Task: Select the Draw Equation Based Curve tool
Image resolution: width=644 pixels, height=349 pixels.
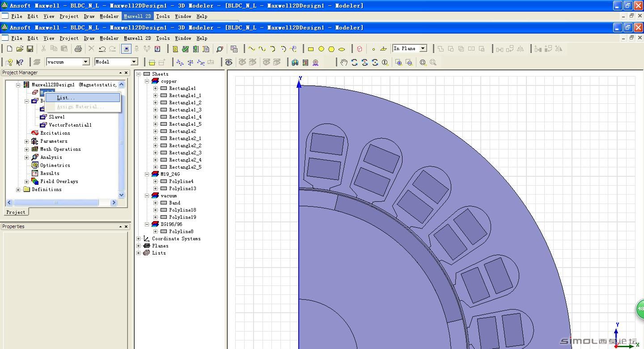Action: [293, 49]
